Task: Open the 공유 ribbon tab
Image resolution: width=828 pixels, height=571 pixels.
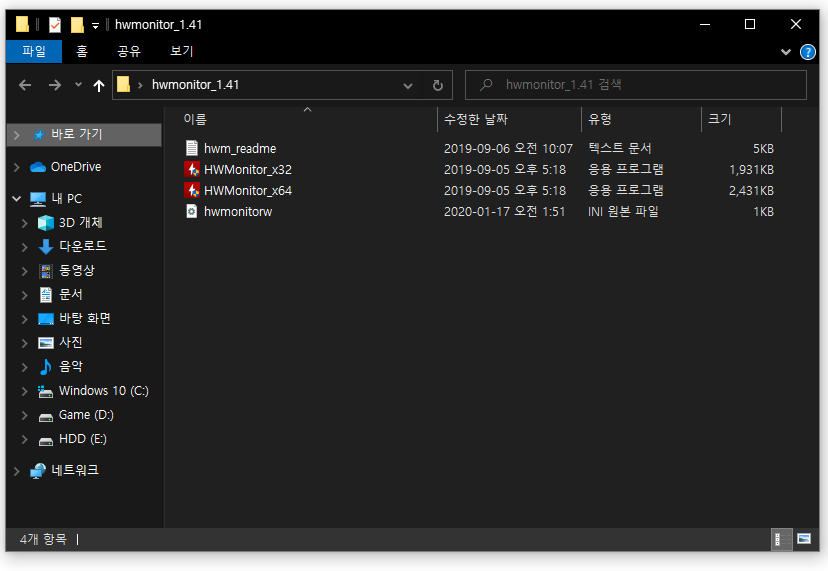Action: click(x=129, y=51)
